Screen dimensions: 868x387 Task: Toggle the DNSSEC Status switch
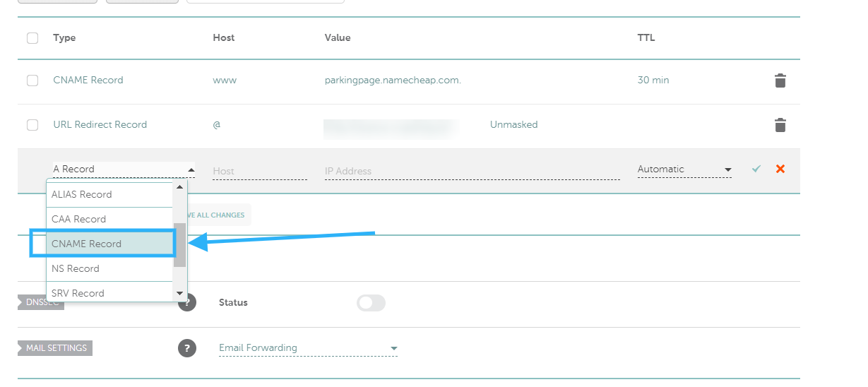click(371, 303)
